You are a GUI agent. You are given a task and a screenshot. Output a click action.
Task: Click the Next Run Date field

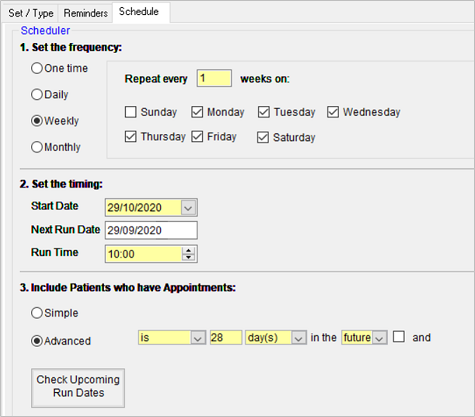pyautogui.click(x=151, y=230)
